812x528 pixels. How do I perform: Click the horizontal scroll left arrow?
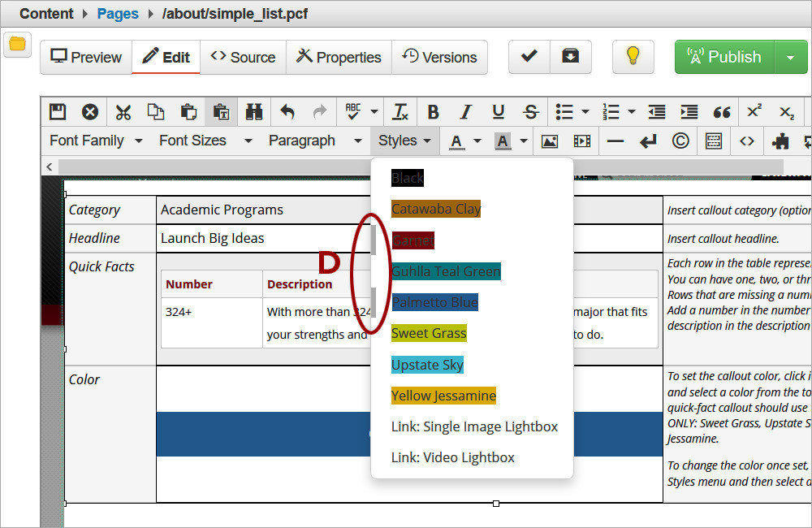pyautogui.click(x=50, y=167)
